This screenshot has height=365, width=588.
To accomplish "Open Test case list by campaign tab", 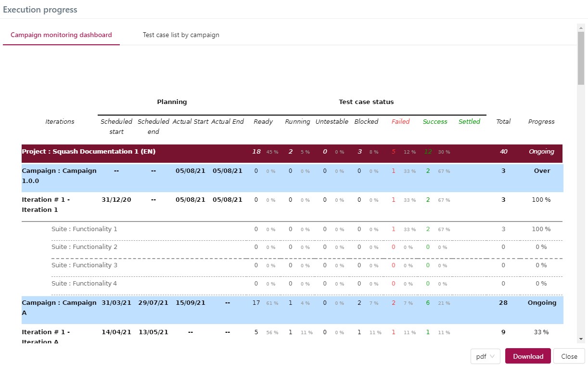I will 181,35.
